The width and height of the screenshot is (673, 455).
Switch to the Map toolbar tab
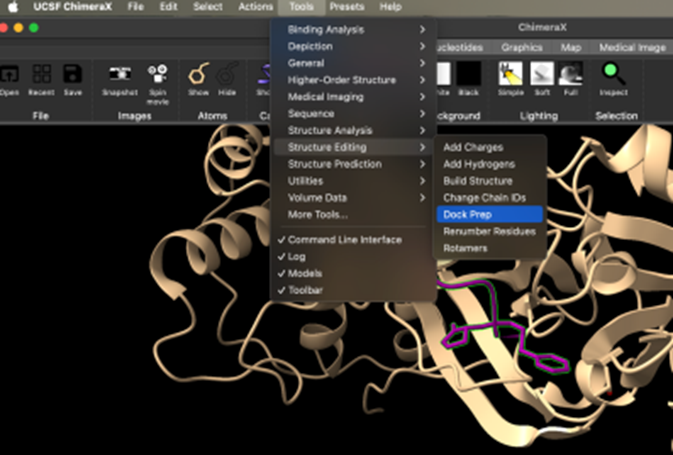[x=570, y=47]
